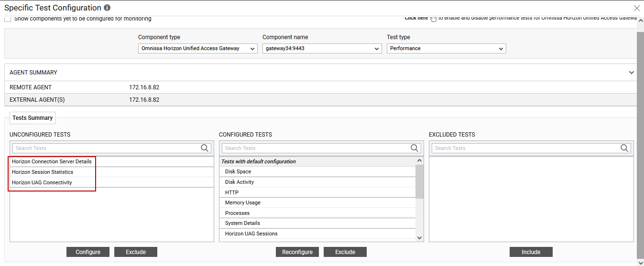Select the HTTP test
Screen dimensions: 644x266
pos(318,192)
